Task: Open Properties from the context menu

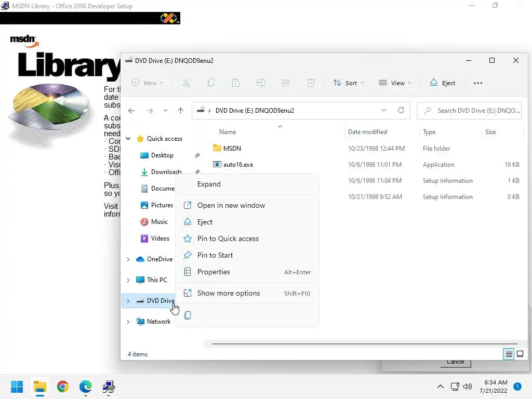Action: point(247,272)
